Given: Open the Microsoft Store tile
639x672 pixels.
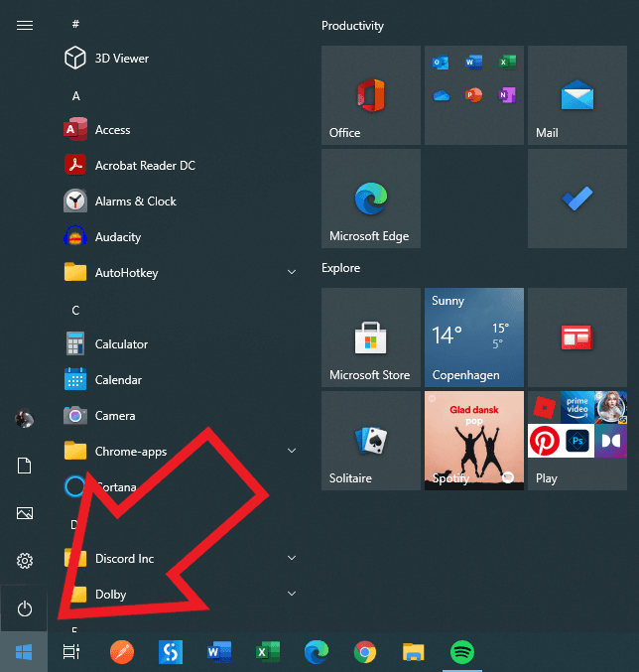Looking at the screenshot, I should (371, 337).
